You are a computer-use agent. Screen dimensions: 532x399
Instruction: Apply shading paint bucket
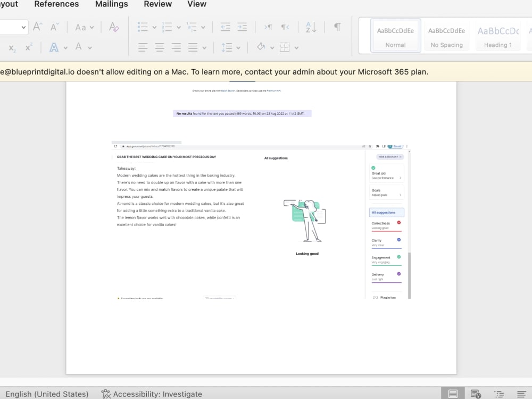click(261, 47)
